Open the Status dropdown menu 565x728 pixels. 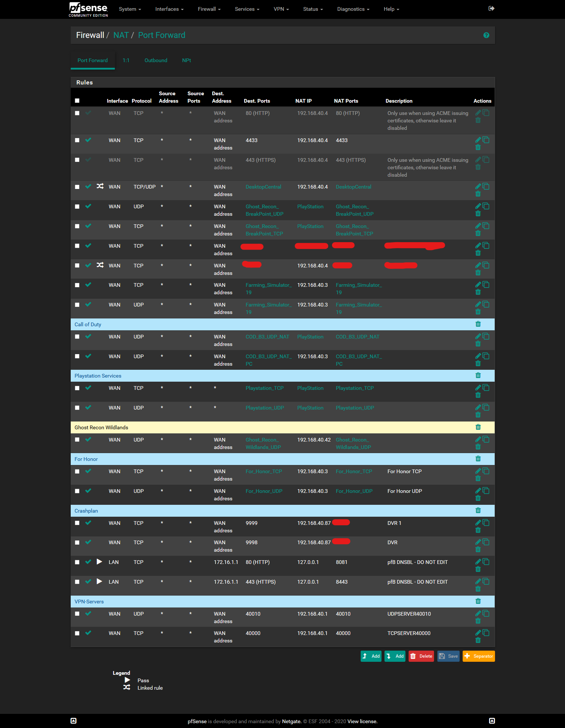click(x=313, y=9)
